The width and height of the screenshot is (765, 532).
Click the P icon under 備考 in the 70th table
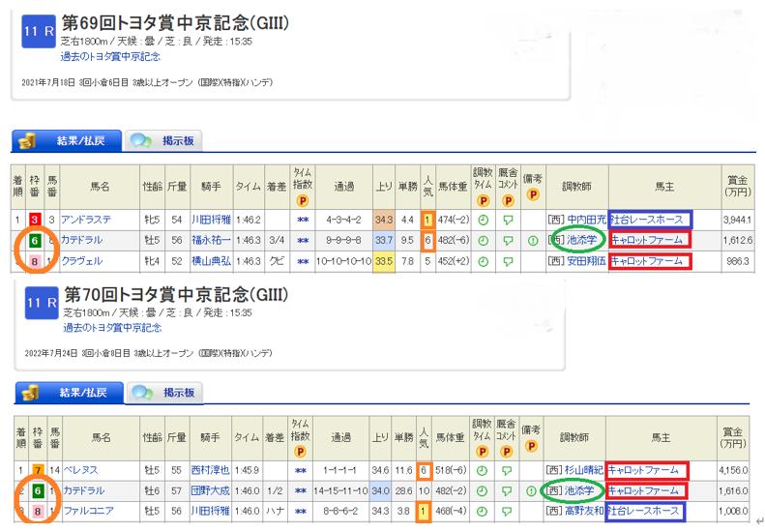pyautogui.click(x=531, y=451)
